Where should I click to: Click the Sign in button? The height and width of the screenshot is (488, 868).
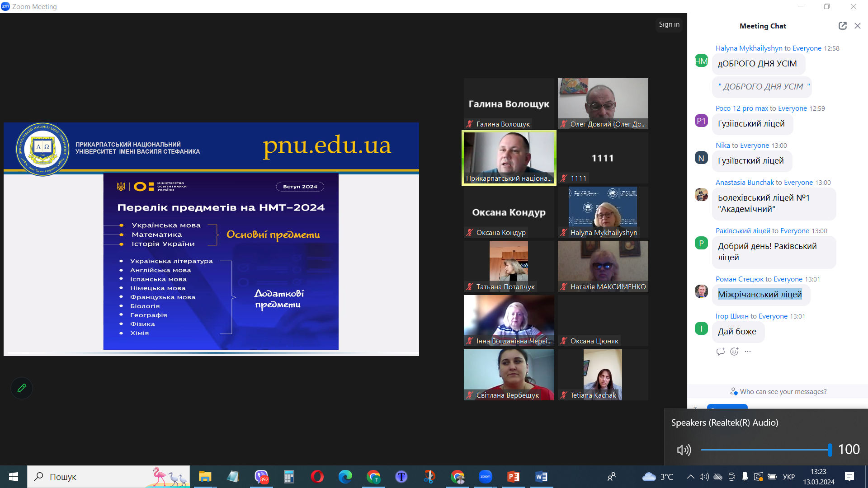(669, 24)
